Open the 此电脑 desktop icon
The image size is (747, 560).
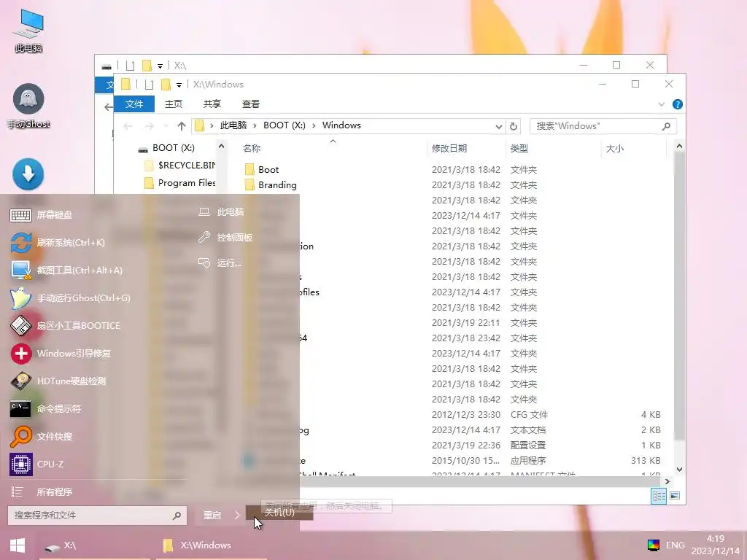tap(28, 30)
